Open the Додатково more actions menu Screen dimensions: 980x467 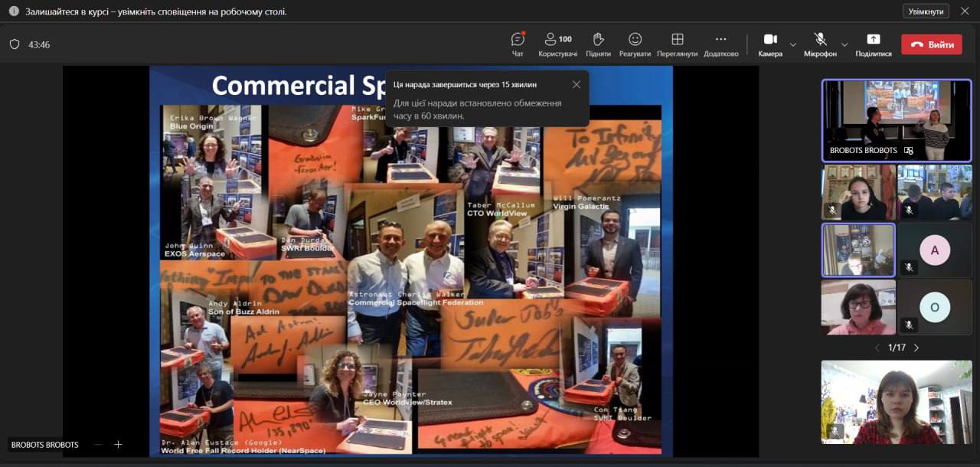[720, 44]
